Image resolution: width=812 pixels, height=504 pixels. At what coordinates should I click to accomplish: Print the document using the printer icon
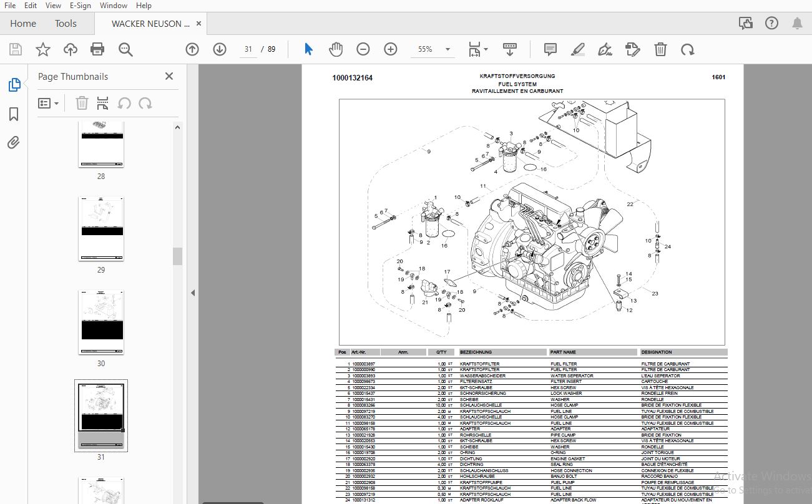(x=97, y=49)
